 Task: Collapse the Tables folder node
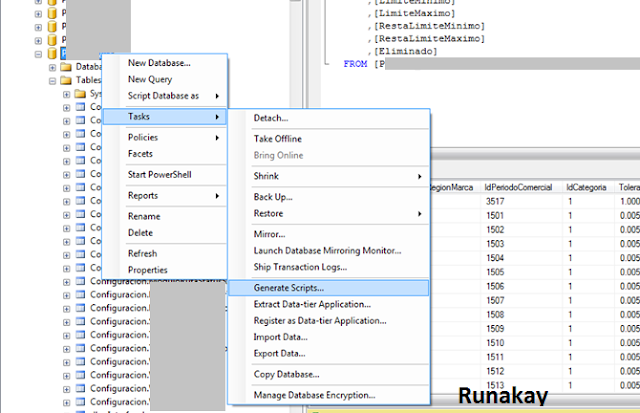click(x=52, y=81)
